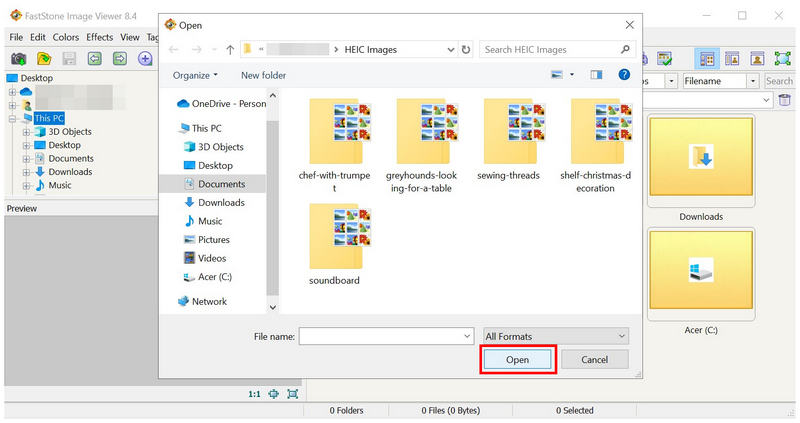The image size is (800, 423).
Task: Select Music in FastStone folder tree
Action: [54, 185]
